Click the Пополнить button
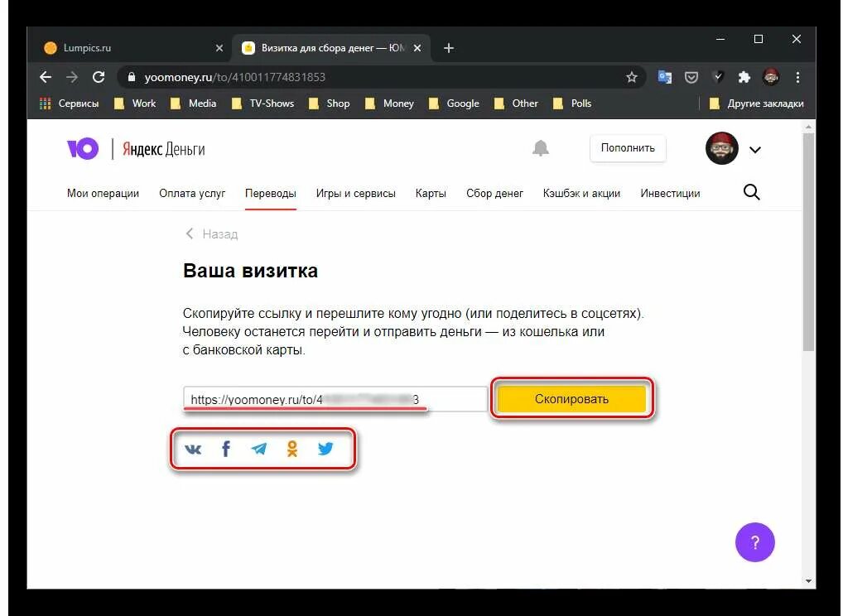The image size is (843, 616). click(628, 148)
